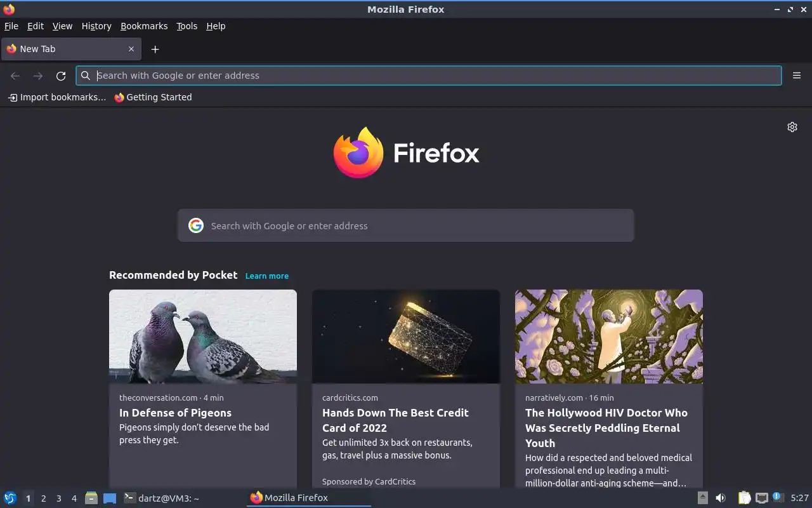Open the network connection tray icon
812x508 pixels.
coord(762,498)
